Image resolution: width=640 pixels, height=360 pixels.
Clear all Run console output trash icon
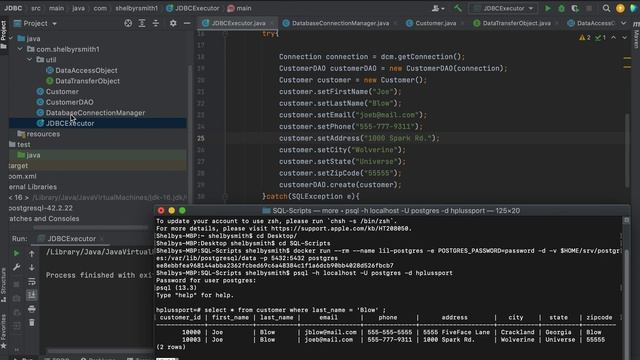point(31,322)
